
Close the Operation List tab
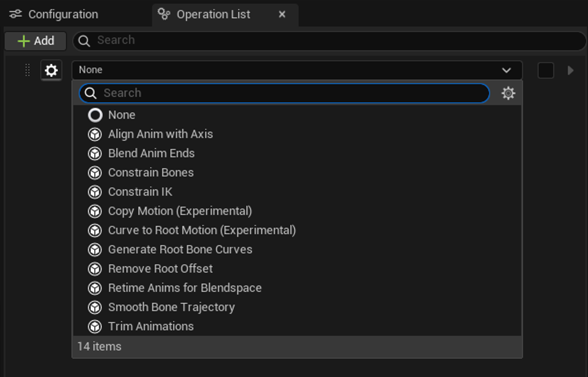point(282,14)
